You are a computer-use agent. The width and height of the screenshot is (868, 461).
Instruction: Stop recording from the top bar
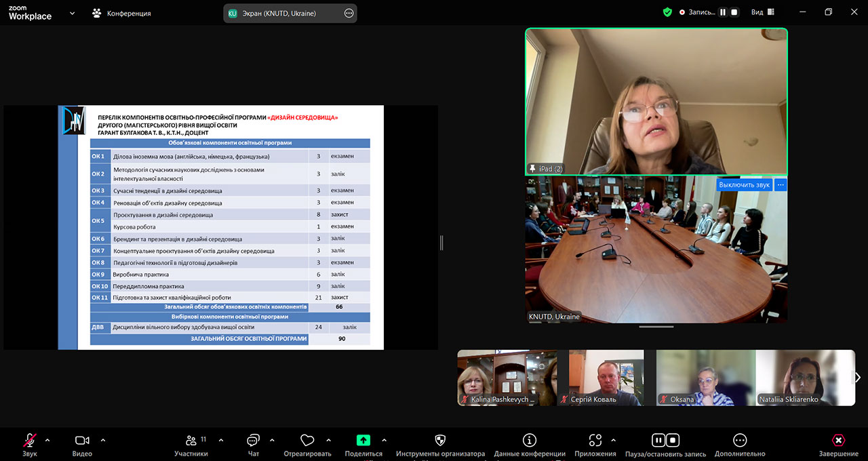pos(733,12)
